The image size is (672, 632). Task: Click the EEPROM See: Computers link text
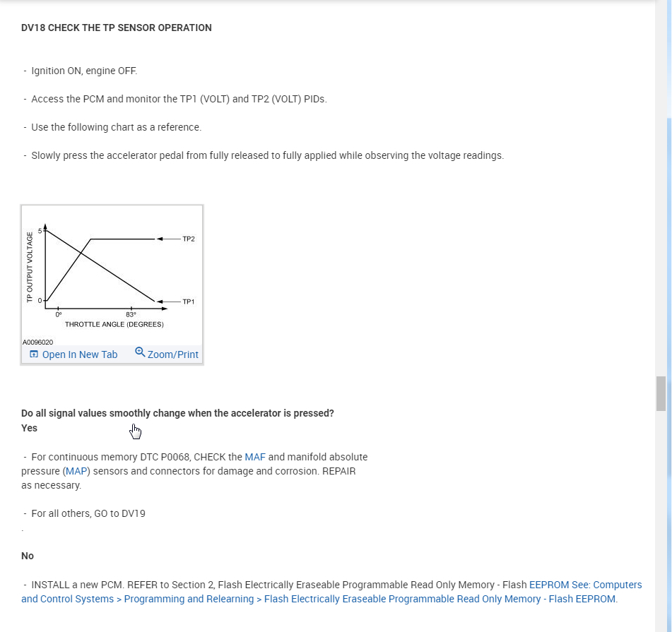tap(585, 585)
